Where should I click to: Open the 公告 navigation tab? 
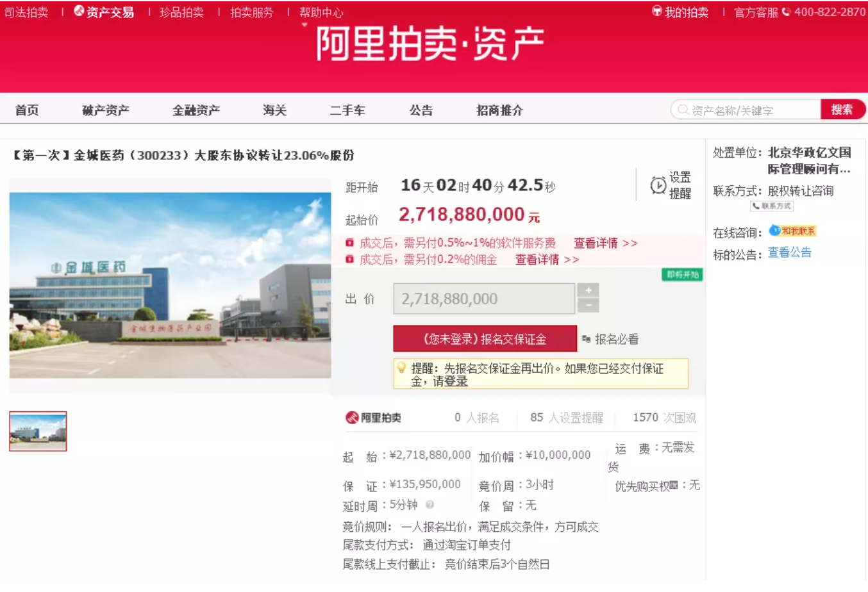click(x=421, y=110)
